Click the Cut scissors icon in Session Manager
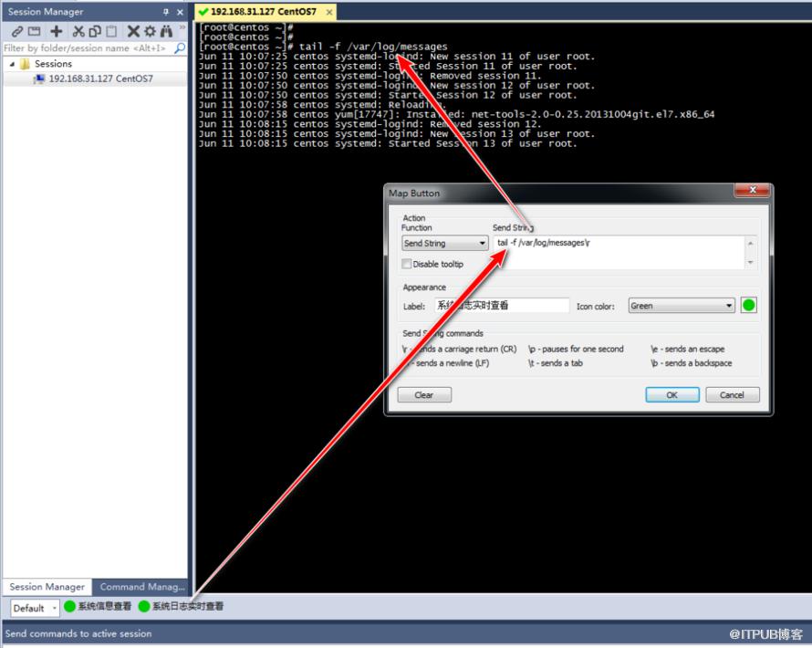The image size is (812, 648). [x=78, y=32]
